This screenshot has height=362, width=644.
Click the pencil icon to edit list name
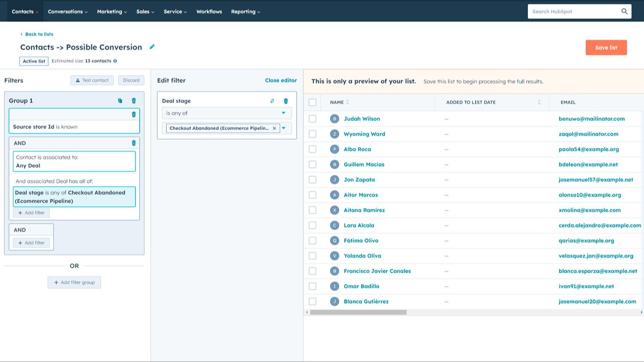point(152,47)
